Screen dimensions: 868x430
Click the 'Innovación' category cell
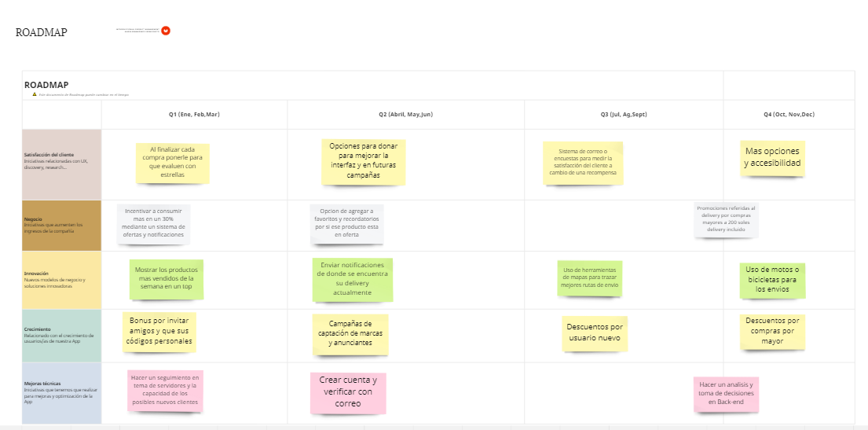point(62,280)
